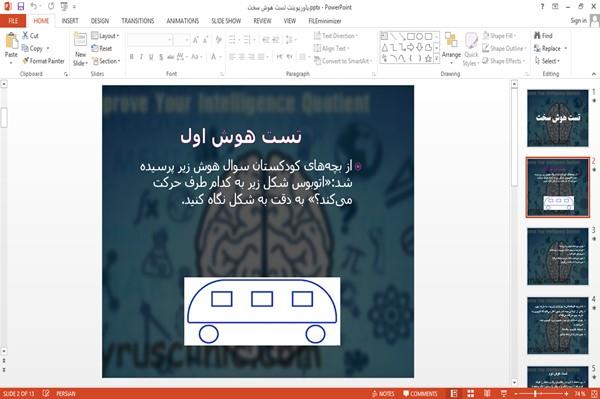
Task: Click the 74% zoom level
Action: (580, 394)
